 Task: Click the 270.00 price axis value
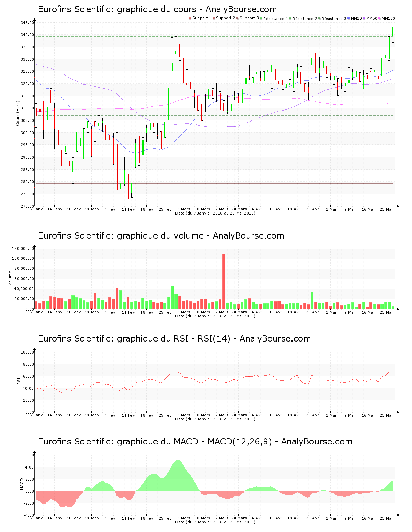[27, 206]
